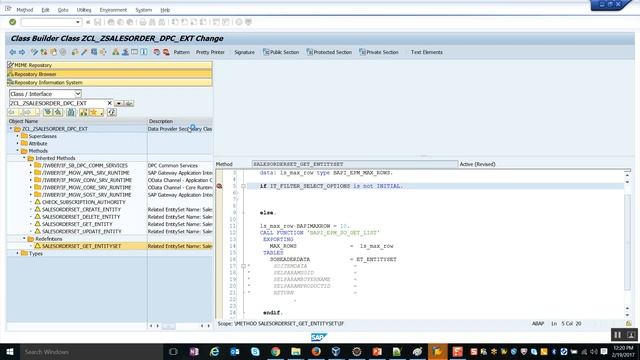The width and height of the screenshot is (640, 360).
Task: Go back using the left arrow icon
Action: (13, 52)
